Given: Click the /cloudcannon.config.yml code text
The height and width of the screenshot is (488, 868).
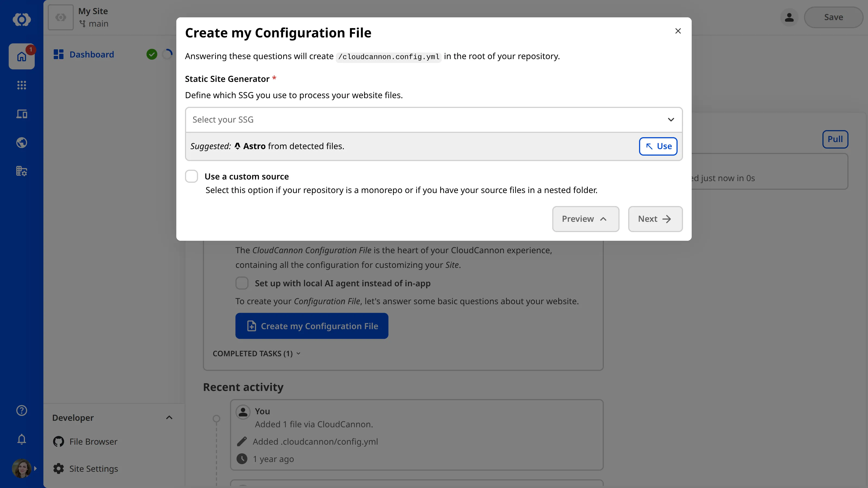Looking at the screenshot, I should coord(388,57).
